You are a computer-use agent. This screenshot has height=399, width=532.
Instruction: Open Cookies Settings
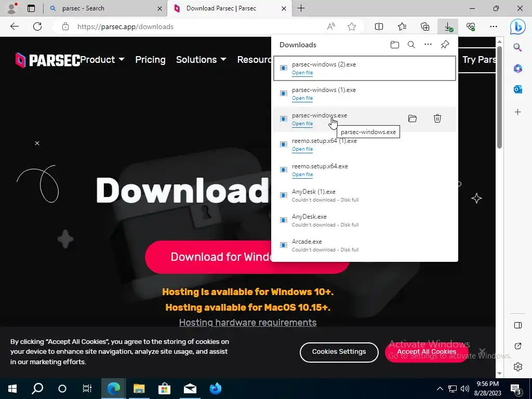click(339, 352)
